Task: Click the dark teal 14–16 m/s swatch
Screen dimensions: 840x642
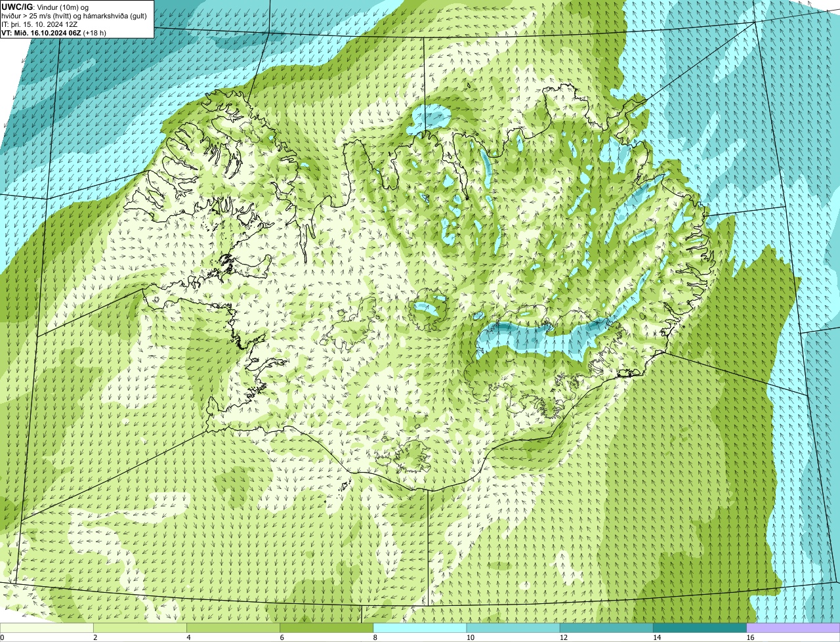Action: point(700,628)
